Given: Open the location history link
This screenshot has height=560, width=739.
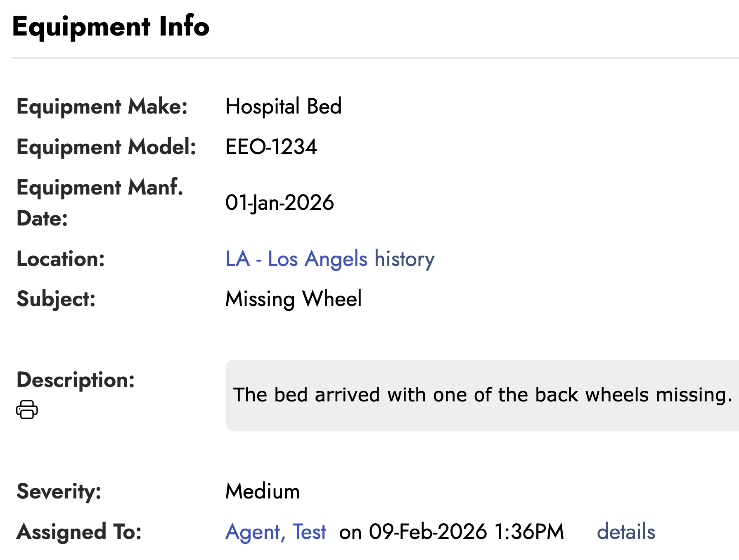Looking at the screenshot, I should 404,259.
